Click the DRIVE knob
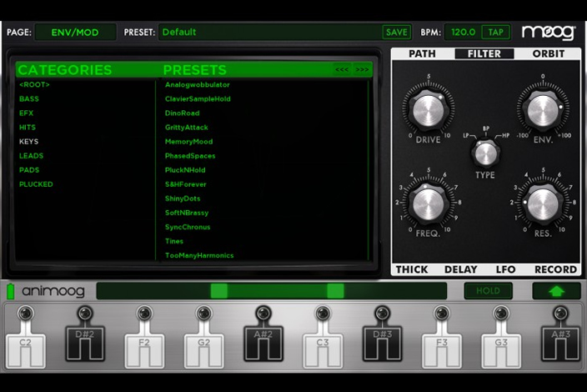 429,110
